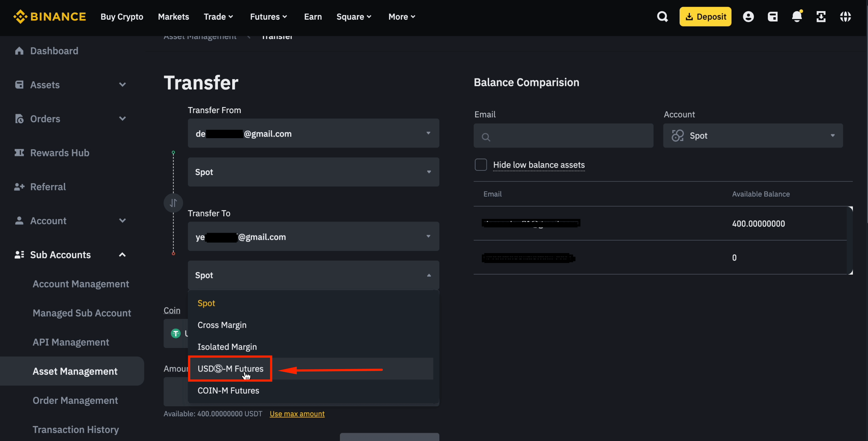The width and height of the screenshot is (868, 441).
Task: Change language via the globe icon
Action: pos(845,16)
